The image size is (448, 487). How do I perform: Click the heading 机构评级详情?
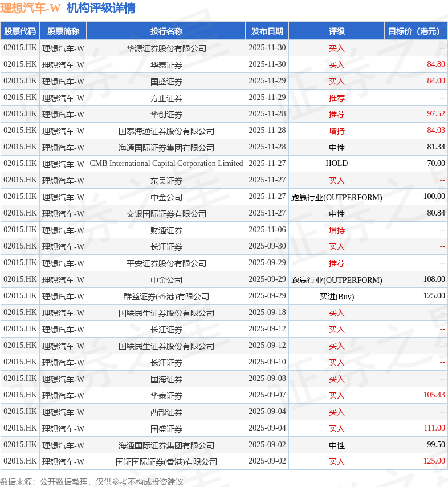click(x=101, y=8)
